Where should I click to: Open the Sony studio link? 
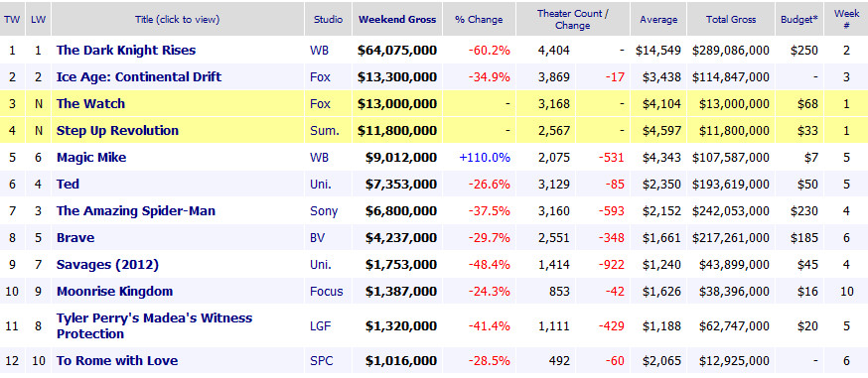324,211
